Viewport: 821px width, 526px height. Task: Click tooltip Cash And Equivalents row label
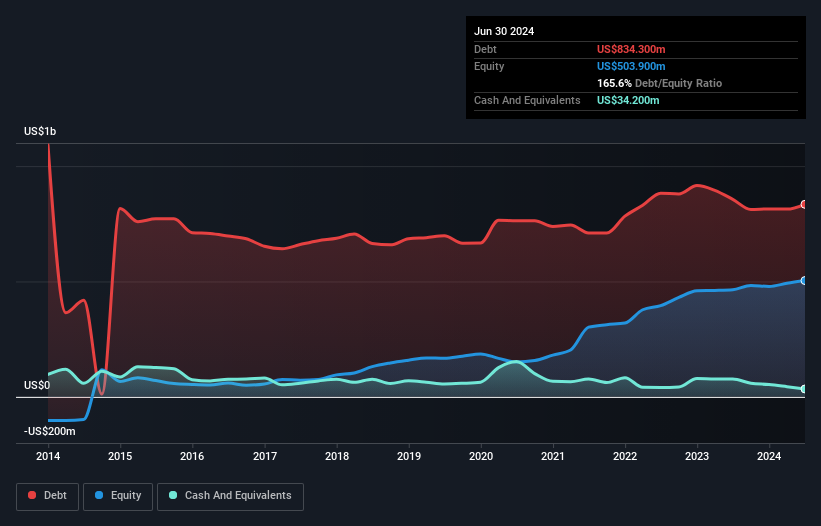(x=527, y=100)
